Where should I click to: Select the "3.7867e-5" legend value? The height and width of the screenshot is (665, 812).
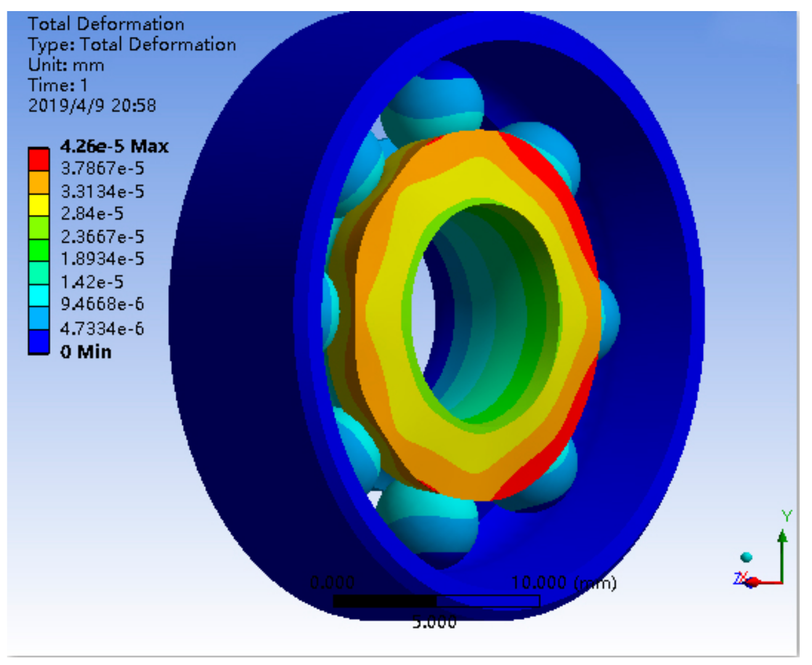click(x=102, y=168)
